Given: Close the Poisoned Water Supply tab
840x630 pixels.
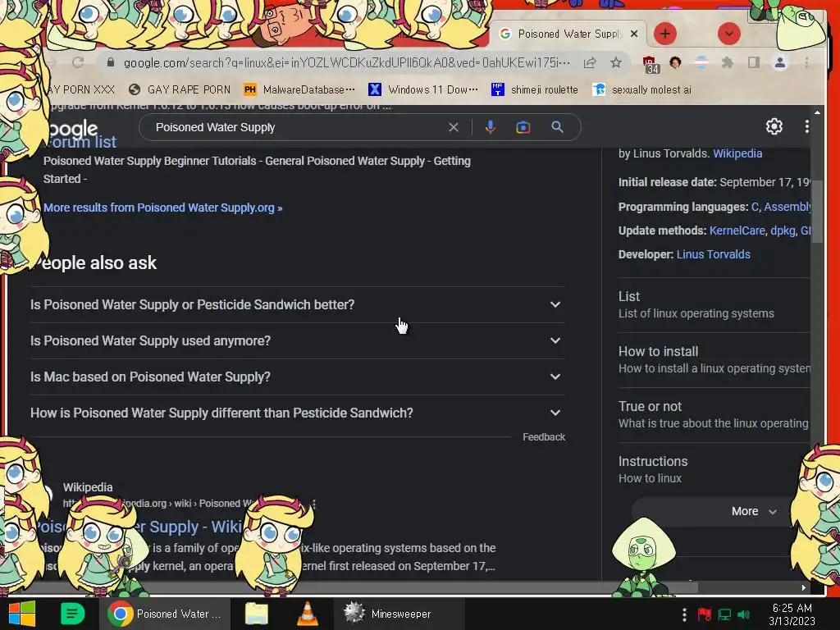Looking at the screenshot, I should [634, 34].
